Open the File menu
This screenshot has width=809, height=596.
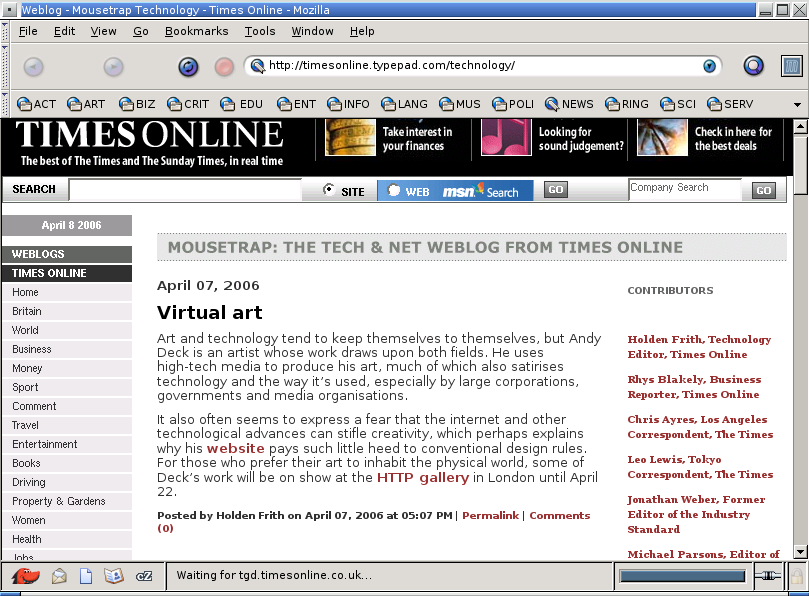28,31
